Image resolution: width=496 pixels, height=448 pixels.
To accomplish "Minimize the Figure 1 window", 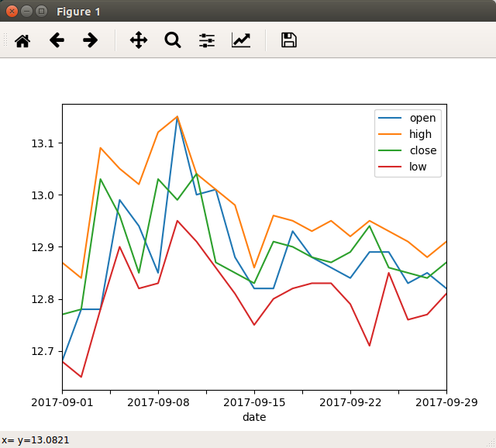I will click(x=26, y=12).
